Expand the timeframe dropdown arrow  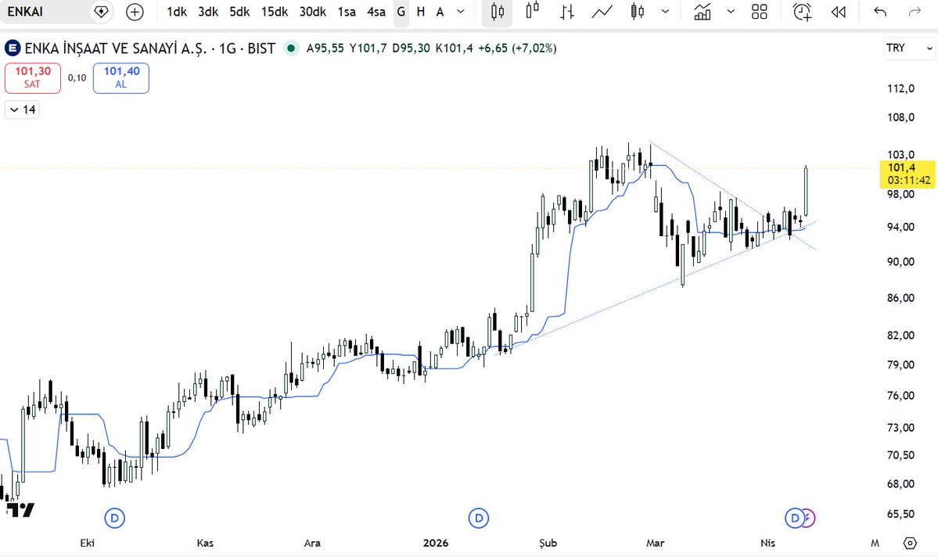click(461, 12)
